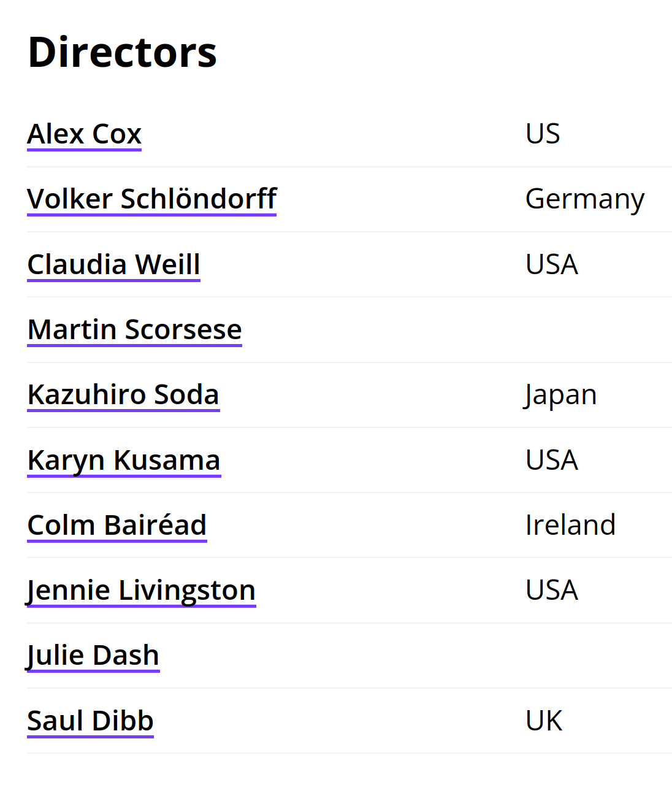
Task: Open Kazuhiro Soda's profile link
Action: [x=123, y=395]
